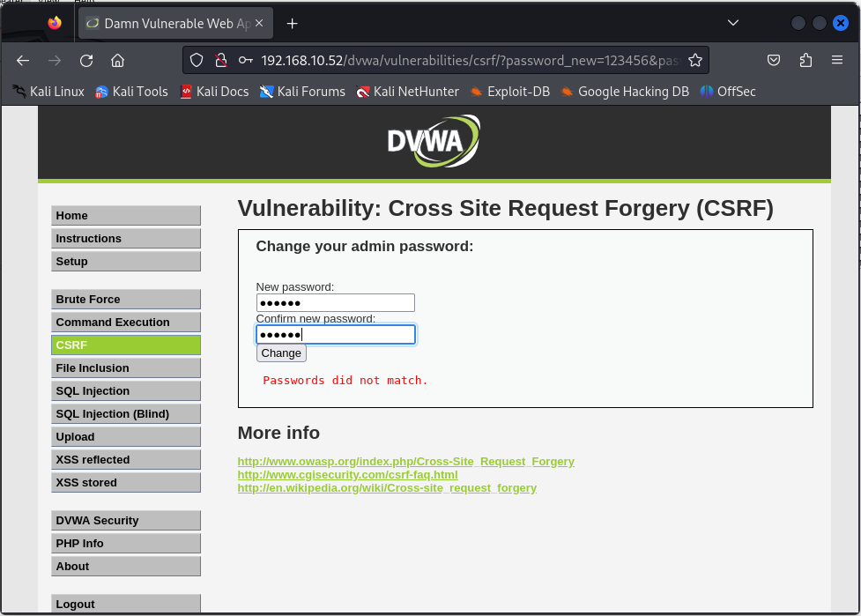861x616 pixels.
Task: Click the insecure connection padlock icon
Action: click(x=220, y=61)
